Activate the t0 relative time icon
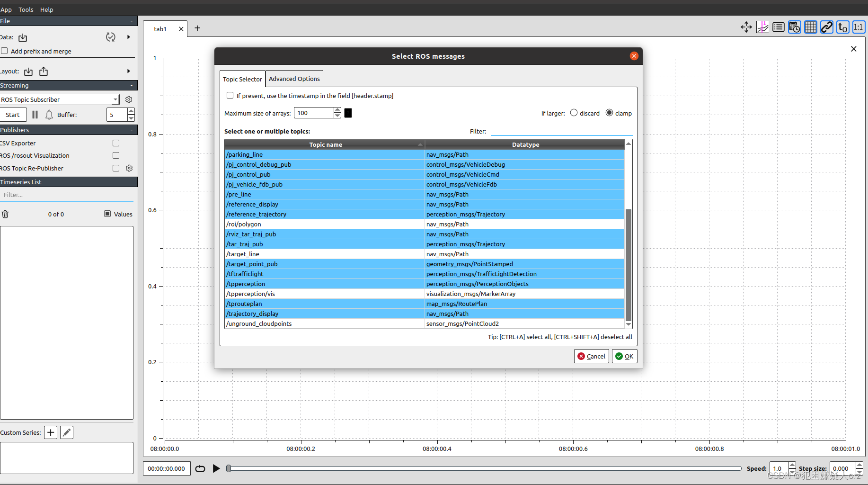This screenshot has height=485, width=868. [842, 27]
